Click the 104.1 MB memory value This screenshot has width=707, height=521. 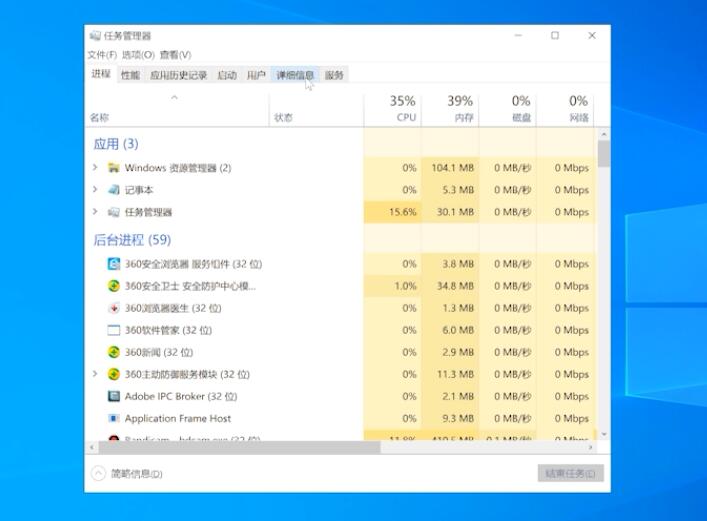(x=452, y=168)
